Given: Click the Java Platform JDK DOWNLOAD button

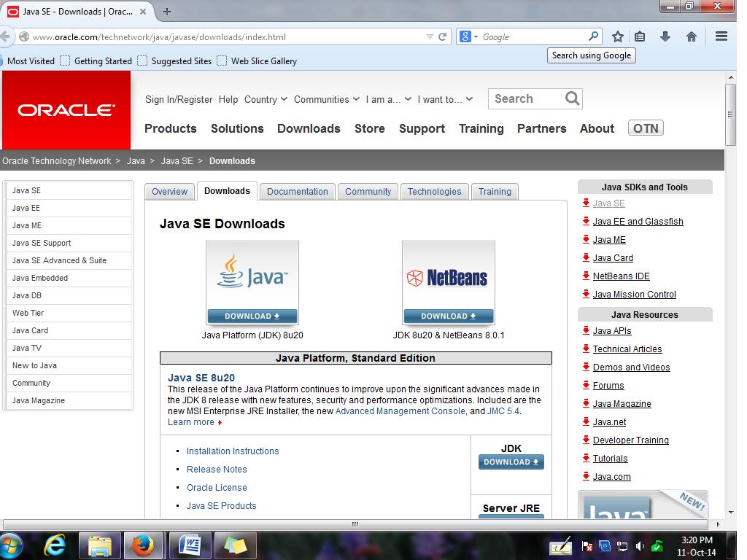Looking at the screenshot, I should click(x=252, y=316).
